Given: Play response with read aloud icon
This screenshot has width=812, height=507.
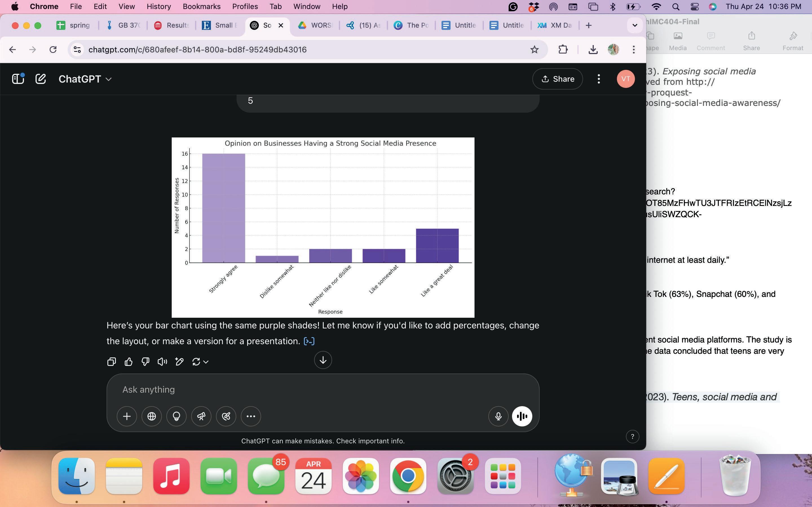Looking at the screenshot, I should tap(162, 361).
